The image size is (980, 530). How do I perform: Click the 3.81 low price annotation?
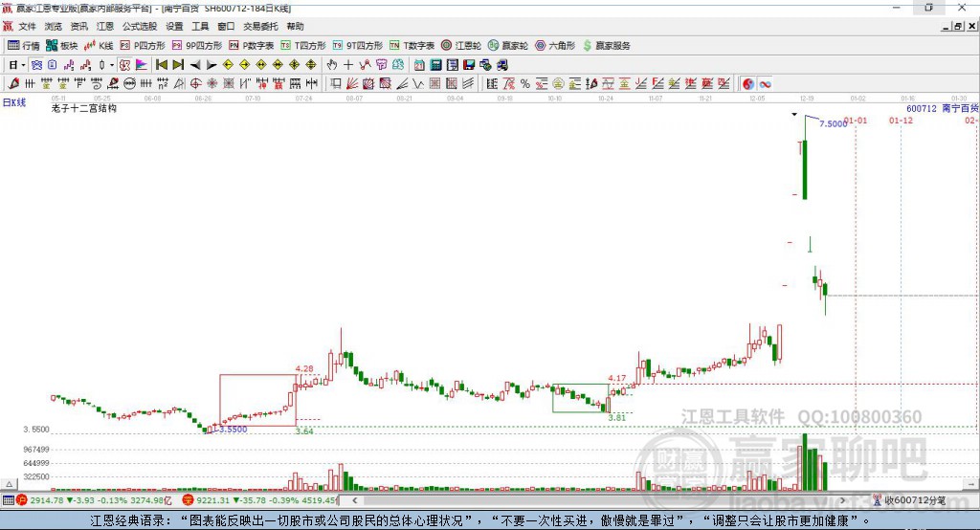[x=616, y=417]
